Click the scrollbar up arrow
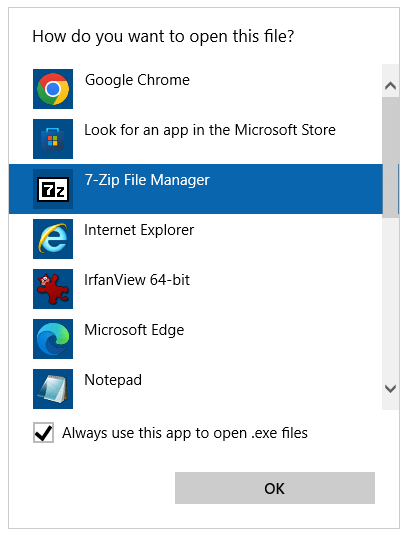This screenshot has height=536, width=408. pyautogui.click(x=390, y=85)
